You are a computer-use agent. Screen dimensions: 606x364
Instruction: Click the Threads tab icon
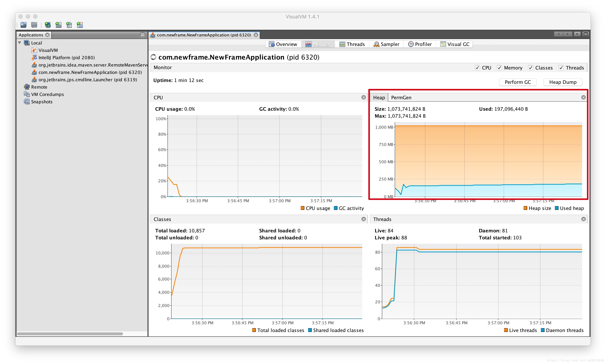pos(343,44)
